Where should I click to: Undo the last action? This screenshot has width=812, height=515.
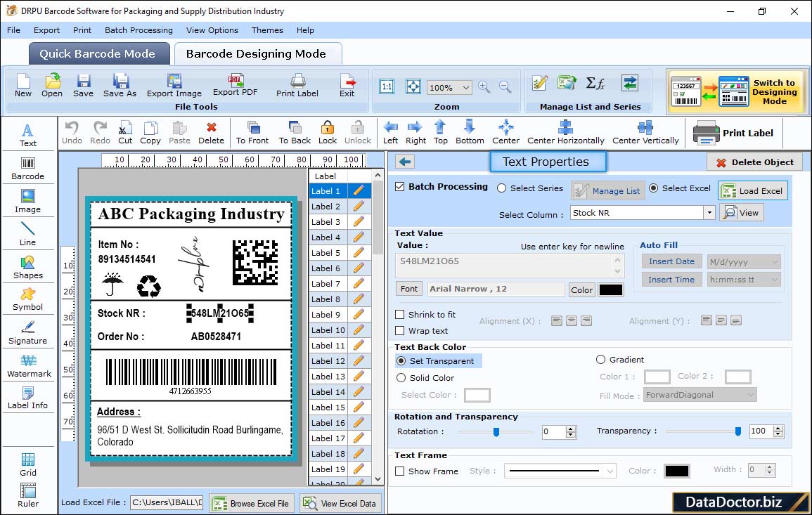click(x=72, y=133)
